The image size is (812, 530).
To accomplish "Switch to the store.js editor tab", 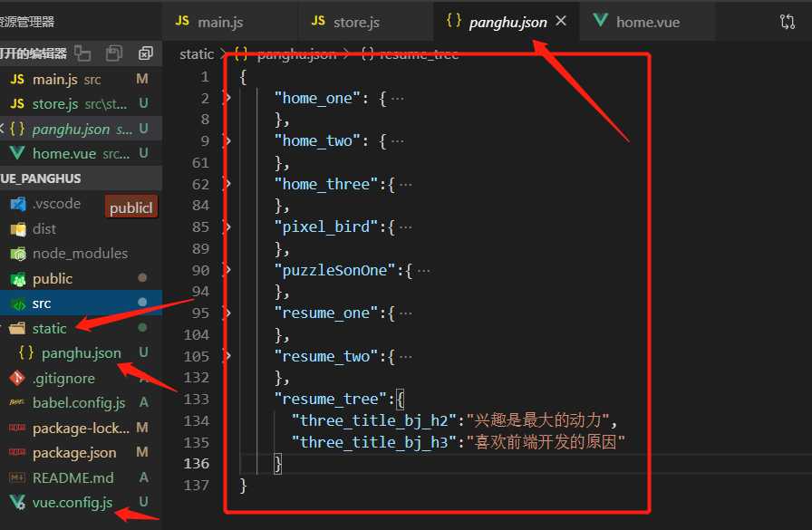I will click(x=365, y=22).
